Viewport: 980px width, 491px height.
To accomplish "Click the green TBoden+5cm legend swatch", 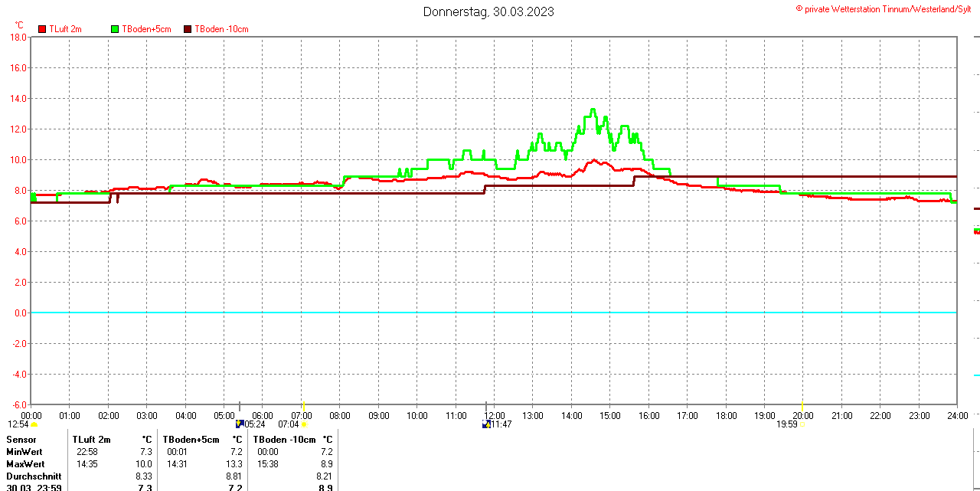I will (115, 29).
